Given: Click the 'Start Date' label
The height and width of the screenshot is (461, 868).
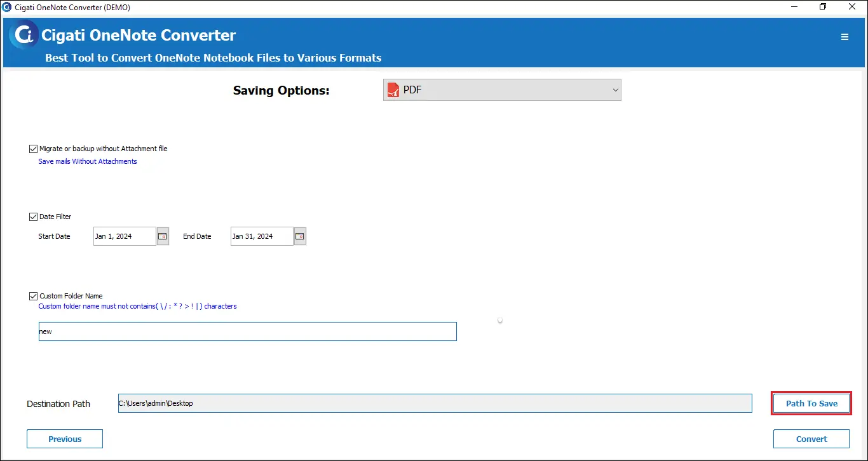Looking at the screenshot, I should coord(54,236).
